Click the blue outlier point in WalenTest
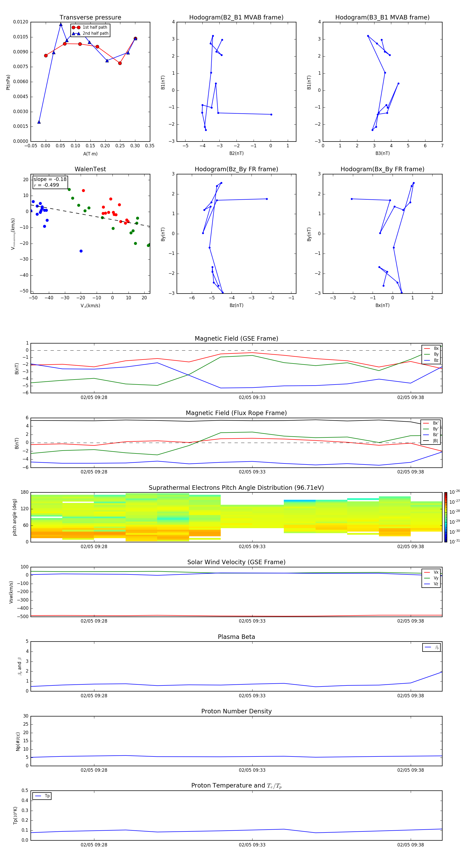The image size is (473, 868). (x=81, y=251)
